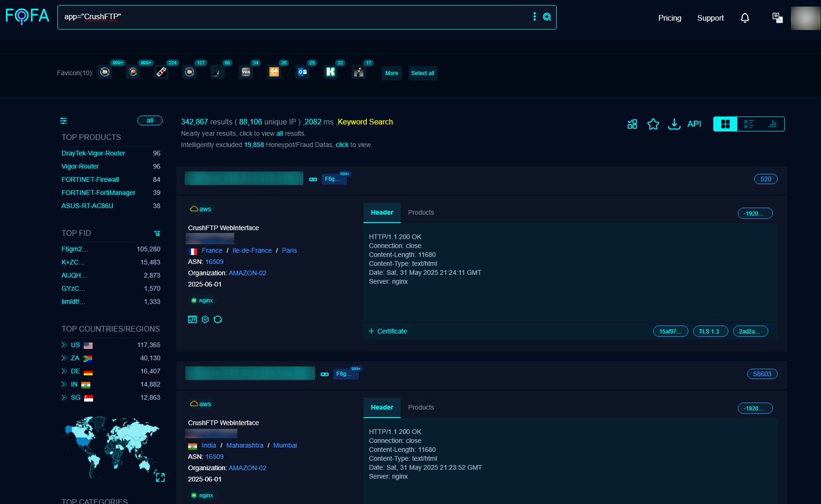Select the favicon with count 127
821x504 pixels.
tap(190, 72)
